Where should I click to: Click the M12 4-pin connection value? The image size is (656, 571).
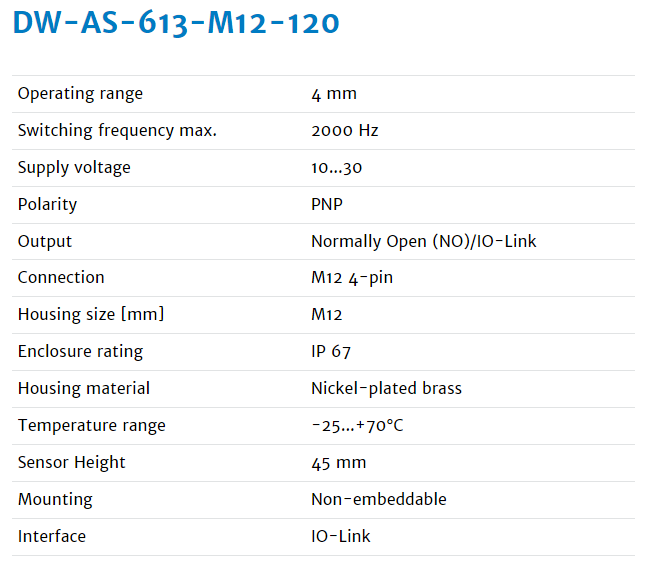[352, 278]
